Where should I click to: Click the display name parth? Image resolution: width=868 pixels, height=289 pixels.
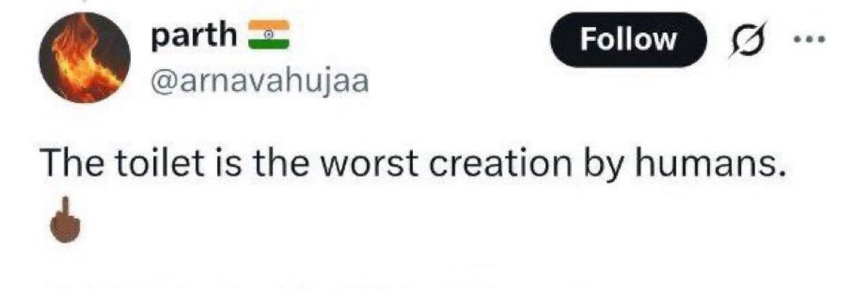pos(194,37)
